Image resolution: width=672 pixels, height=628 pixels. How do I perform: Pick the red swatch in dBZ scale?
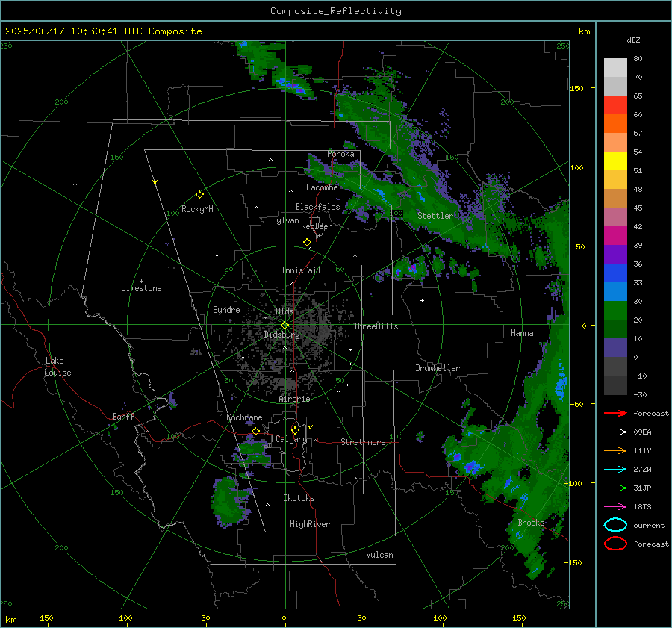click(615, 105)
